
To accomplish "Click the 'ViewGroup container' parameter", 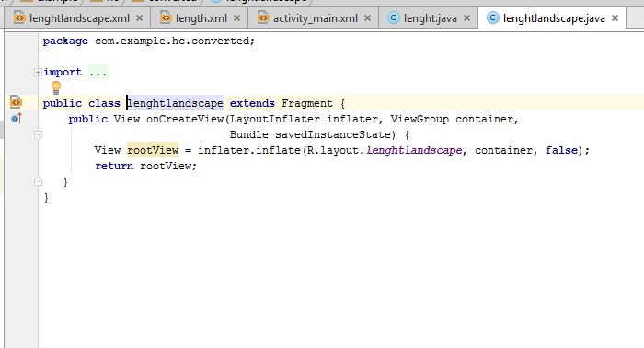I will coord(452,119).
